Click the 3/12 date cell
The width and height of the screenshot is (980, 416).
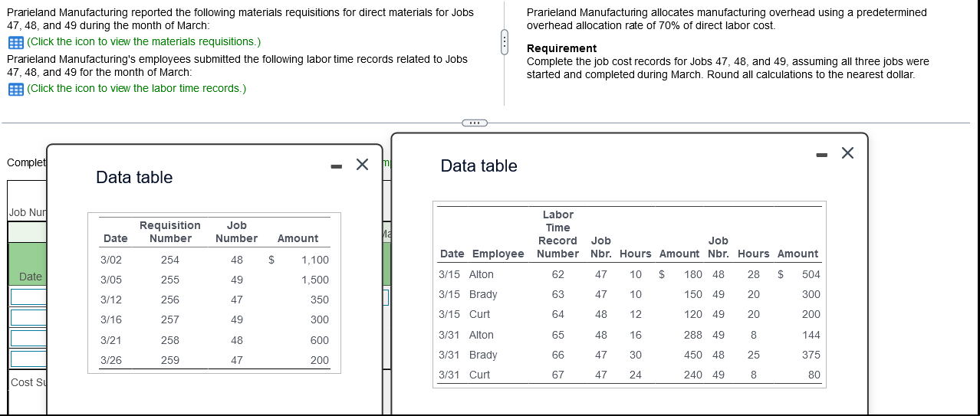[111, 300]
